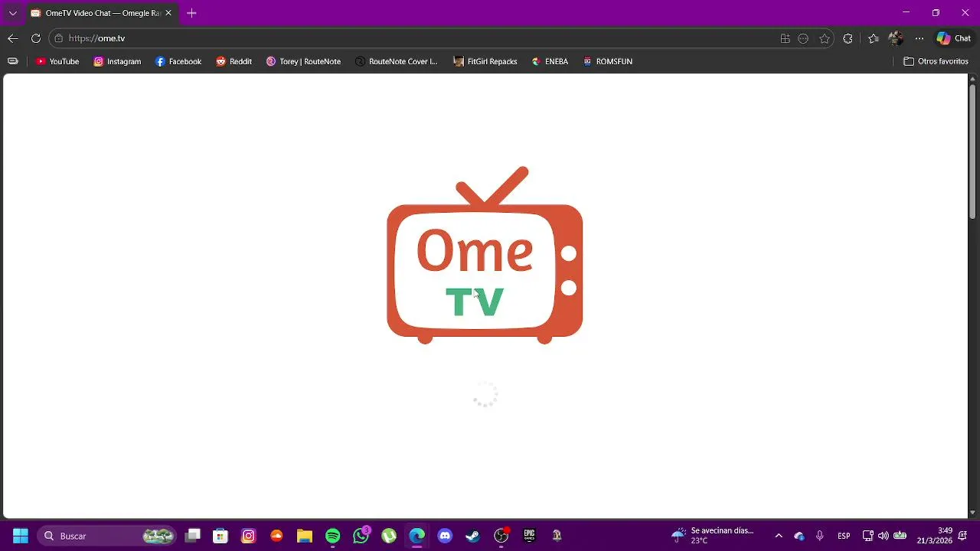This screenshot has width=980, height=551.
Task: Go back with the browser back arrow
Action: (13, 38)
